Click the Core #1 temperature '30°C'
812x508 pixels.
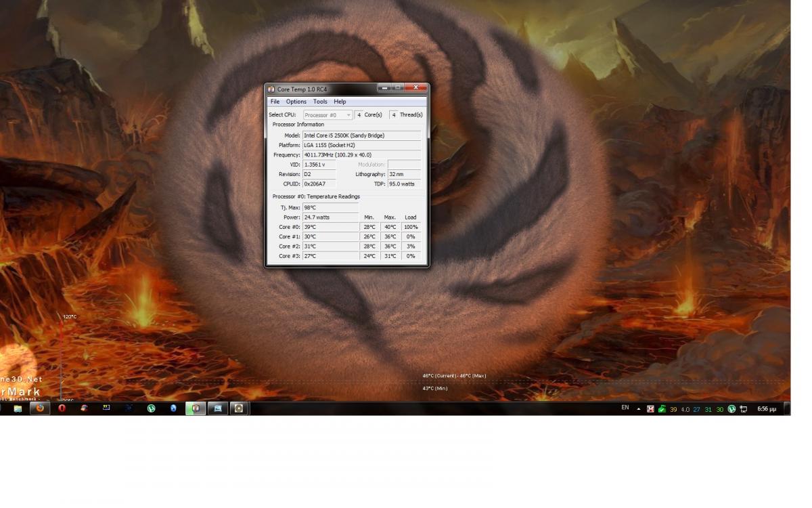pyautogui.click(x=330, y=236)
